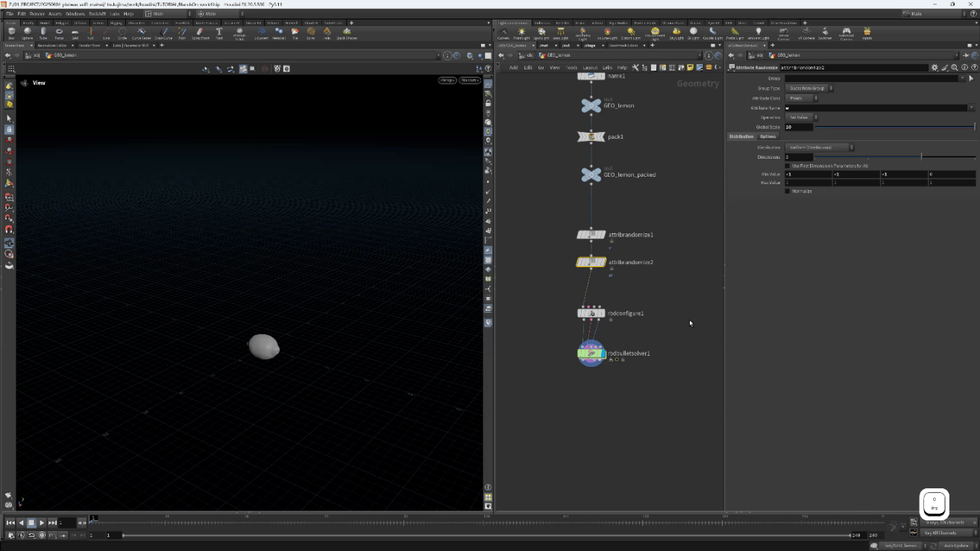Expand the Operation dropdown
This screenshot has height=551, width=980.
click(x=802, y=117)
